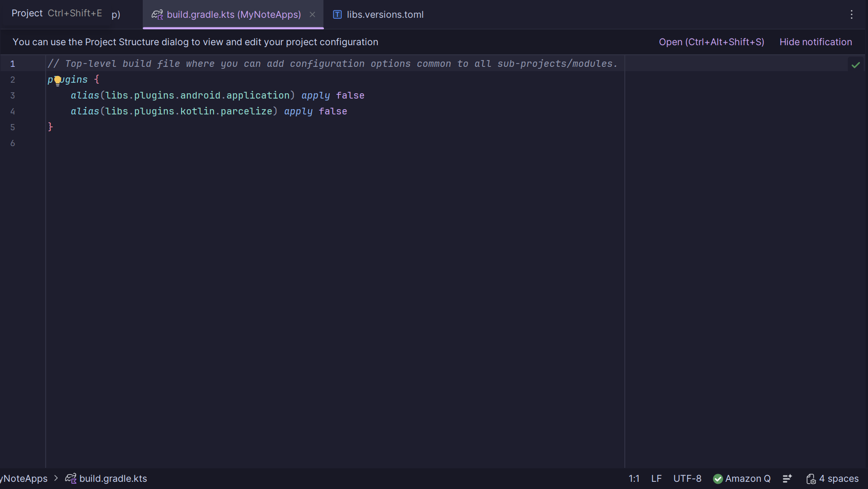Screen dimensions: 868x489
Task: Click the green inspections checkmark in the editor corner
Action: tap(856, 65)
